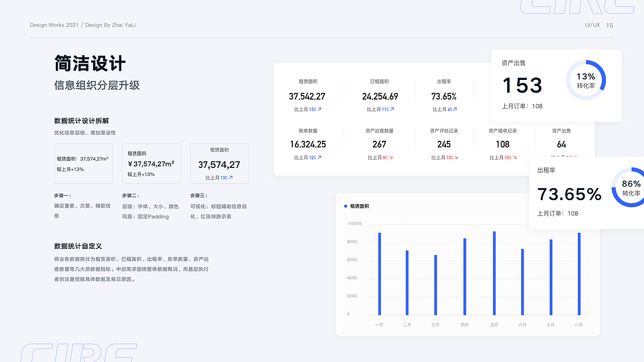
Task: Click the 资产巡查数量 label
Action: pos(379,131)
